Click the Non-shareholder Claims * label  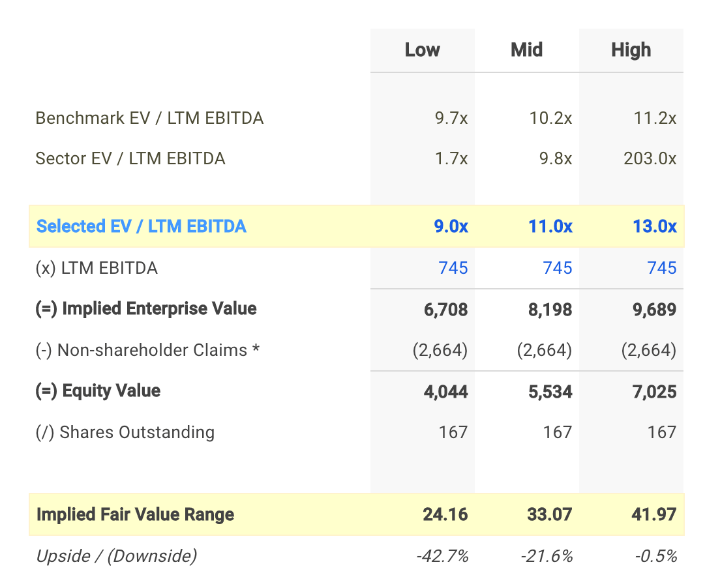147,350
